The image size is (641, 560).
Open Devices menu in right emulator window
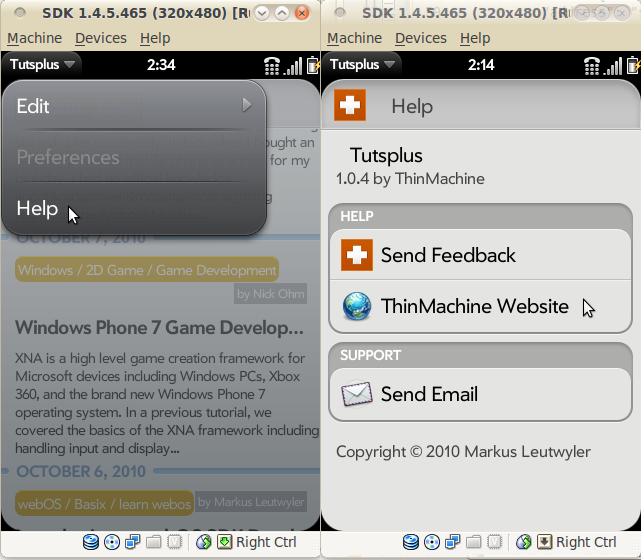pyautogui.click(x=421, y=38)
